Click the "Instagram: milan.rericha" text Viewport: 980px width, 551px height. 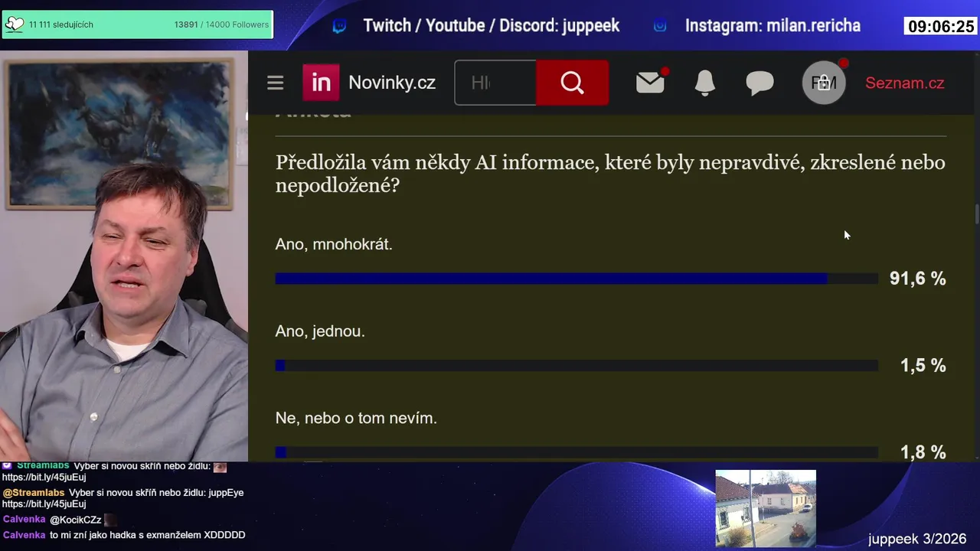773,26
